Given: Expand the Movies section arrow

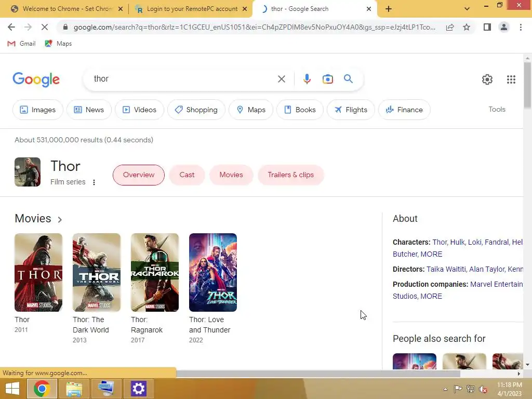Looking at the screenshot, I should click(60, 220).
